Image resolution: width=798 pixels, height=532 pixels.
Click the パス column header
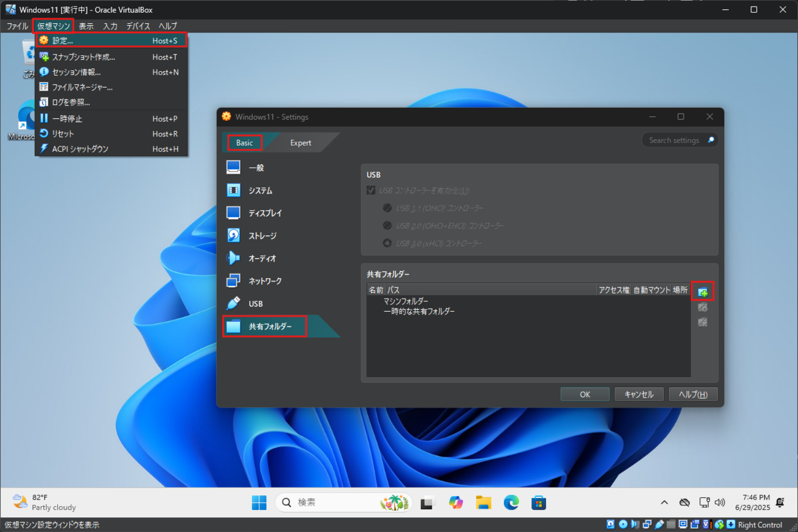click(491, 290)
